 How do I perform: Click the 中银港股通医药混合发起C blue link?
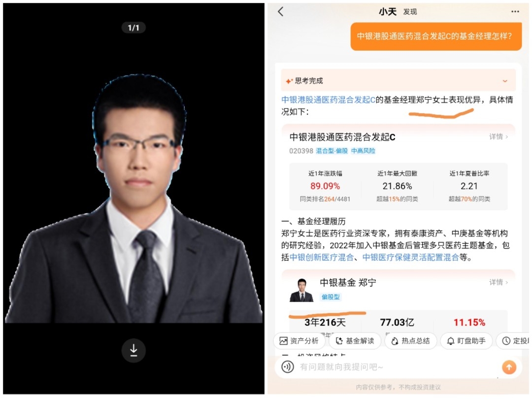329,100
